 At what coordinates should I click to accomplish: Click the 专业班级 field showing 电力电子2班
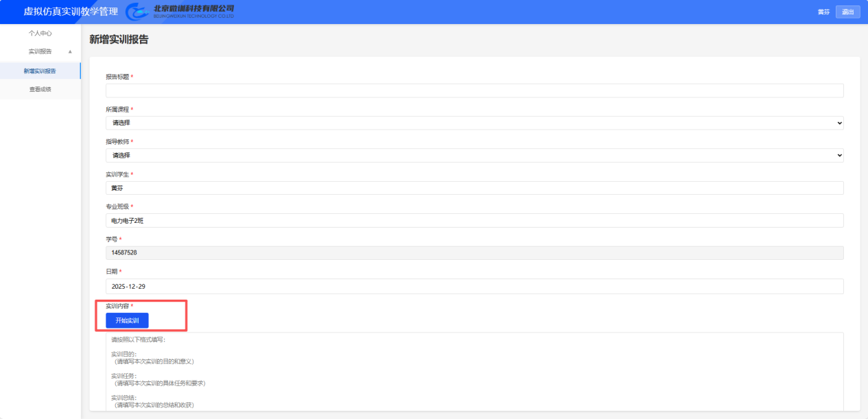pos(474,220)
